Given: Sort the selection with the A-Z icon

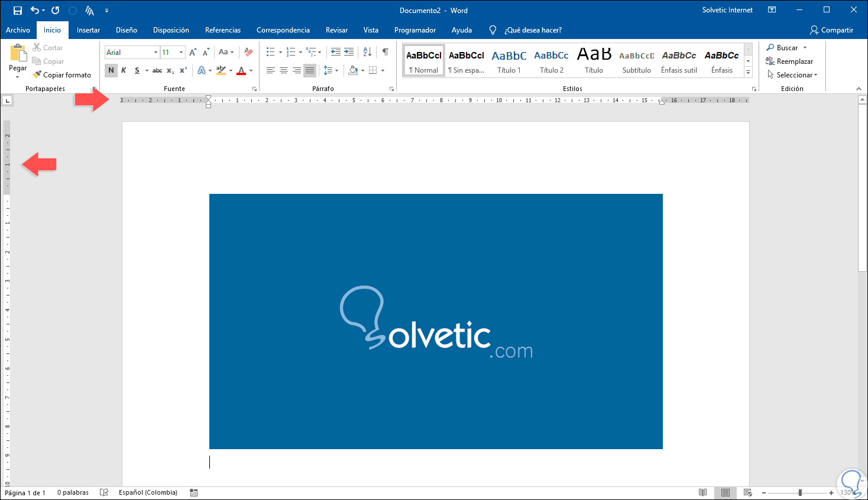Looking at the screenshot, I should pyautogui.click(x=367, y=53).
